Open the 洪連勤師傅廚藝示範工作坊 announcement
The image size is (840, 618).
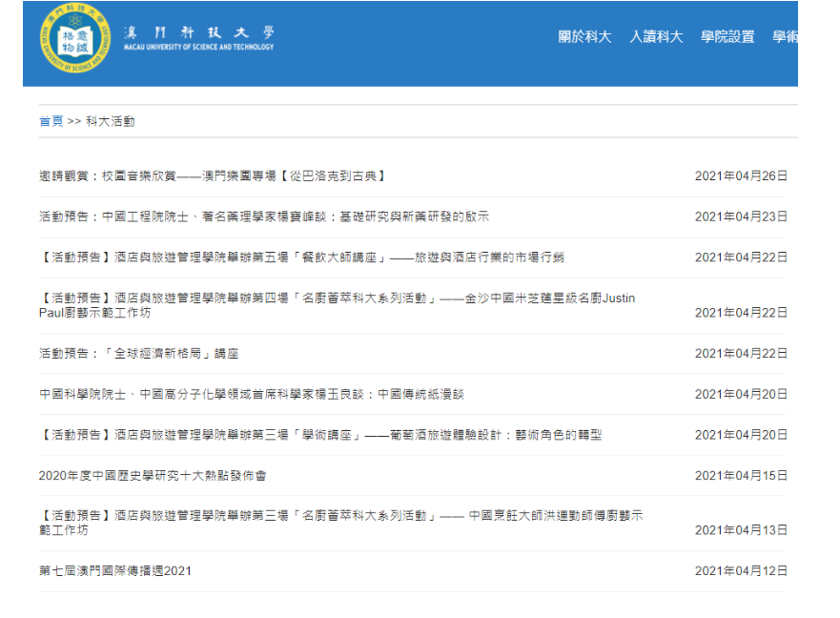click(x=340, y=523)
